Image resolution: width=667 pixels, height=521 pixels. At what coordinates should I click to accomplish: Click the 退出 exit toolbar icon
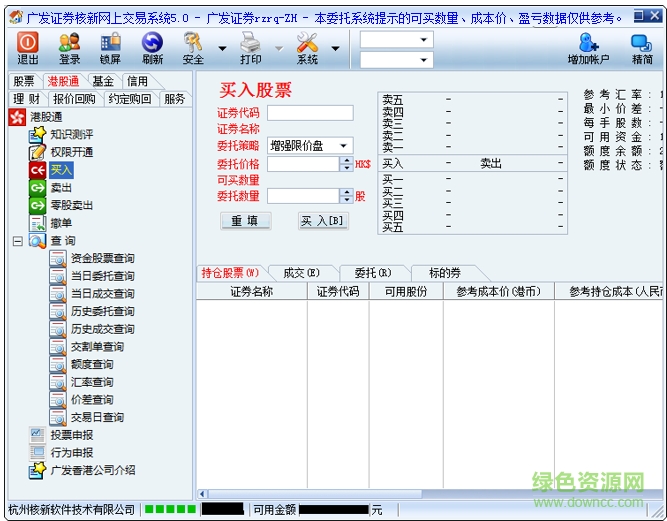coord(28,48)
